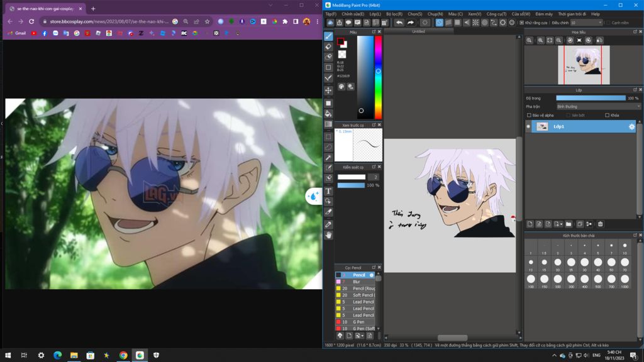Select the Move tool
The image size is (644, 362).
(328, 90)
